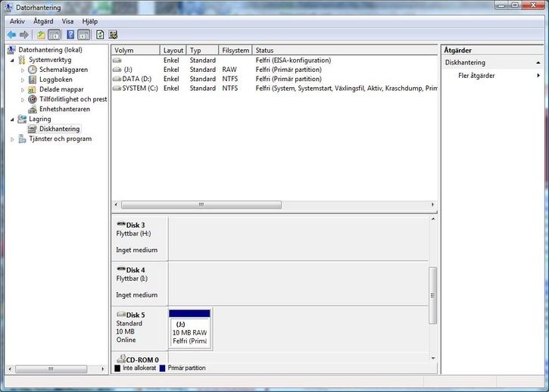The width and height of the screenshot is (549, 392).
Task: Click the Diskhantering tree icon
Action: (x=33, y=129)
